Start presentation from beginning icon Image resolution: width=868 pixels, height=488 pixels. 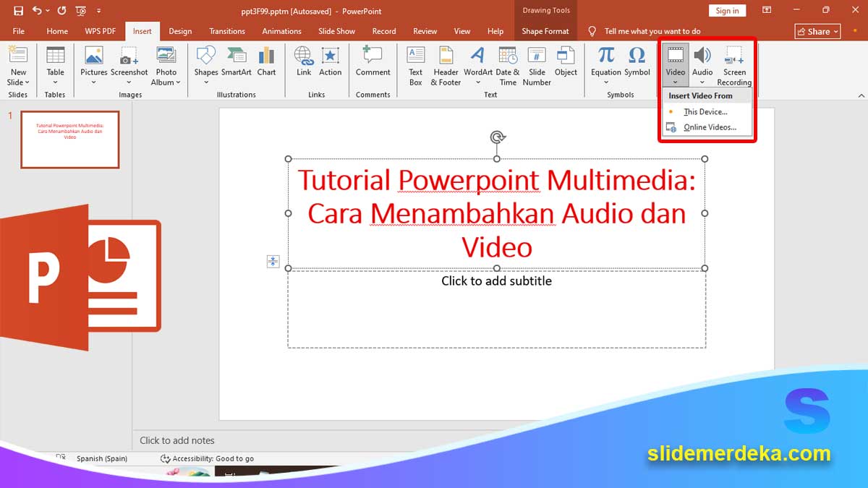pyautogui.click(x=80, y=11)
